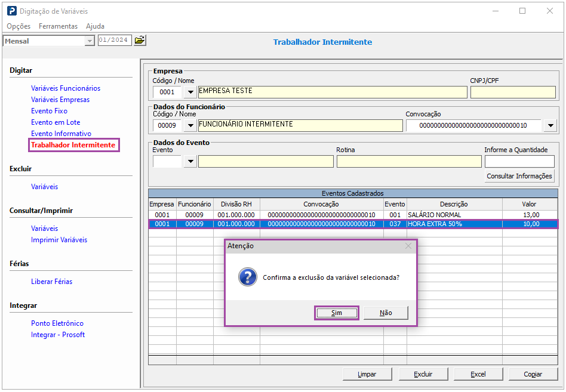The image size is (566, 392).
Task: Open Integrar - Prosoft link
Action: click(58, 335)
